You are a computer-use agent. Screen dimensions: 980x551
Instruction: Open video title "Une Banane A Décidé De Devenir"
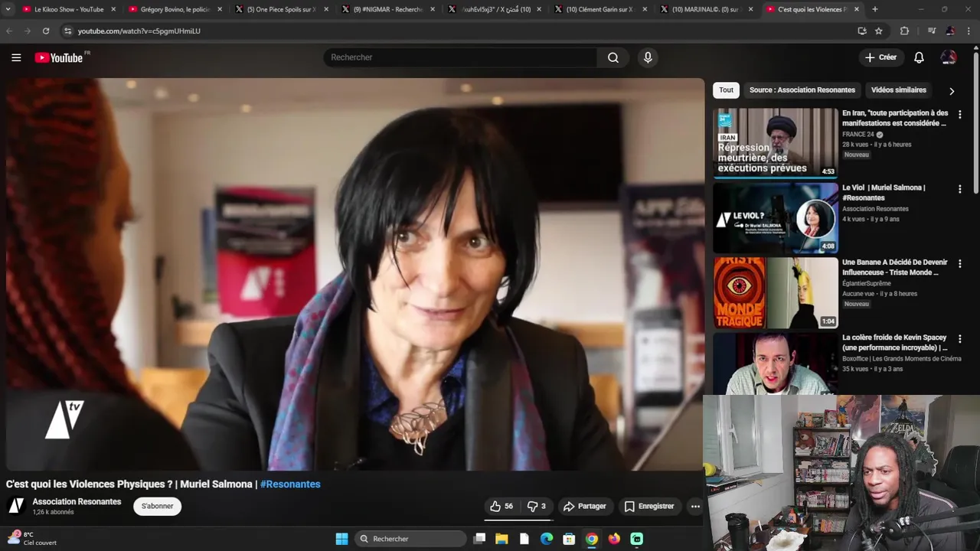894,267
